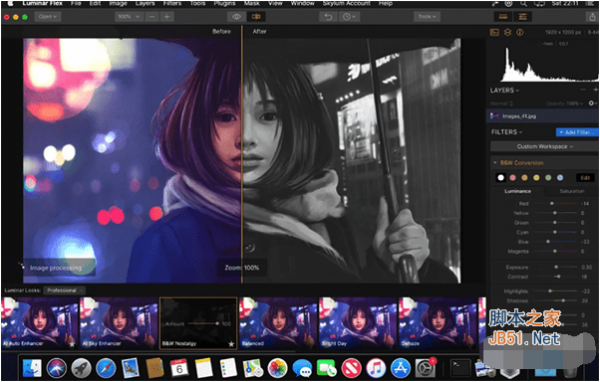Image resolution: width=600 pixels, height=382 pixels.
Task: Open the Open dropdown button
Action: click(x=47, y=17)
